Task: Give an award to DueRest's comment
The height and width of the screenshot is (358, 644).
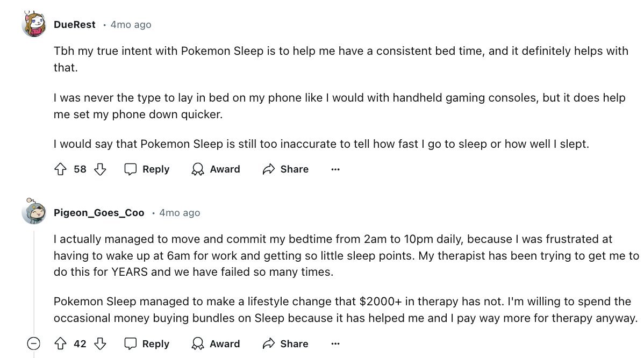Action: (216, 169)
